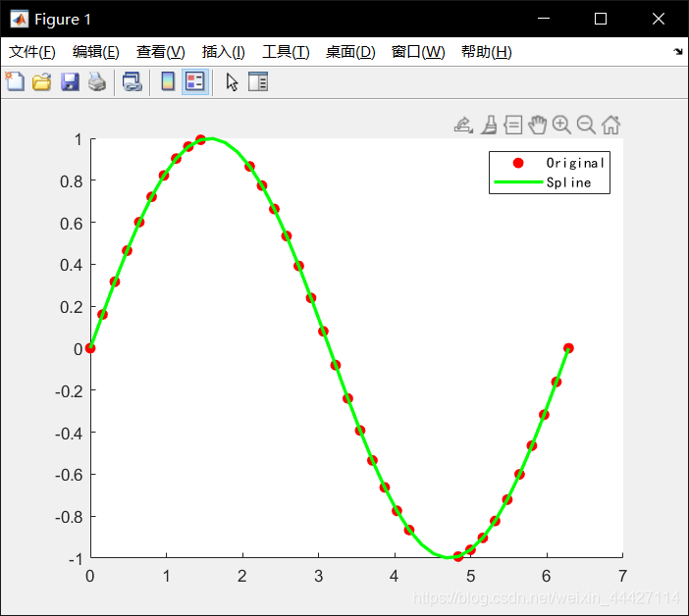Click the x-axis tick label 7
This screenshot has width=689, height=616.
pyautogui.click(x=622, y=576)
